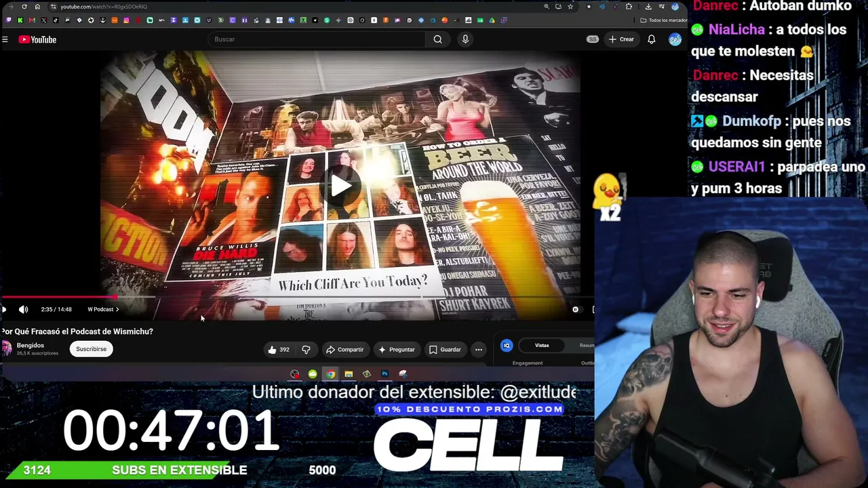
Task: Subscribe to Bengidos with the Suscribirse button
Action: coord(92,349)
